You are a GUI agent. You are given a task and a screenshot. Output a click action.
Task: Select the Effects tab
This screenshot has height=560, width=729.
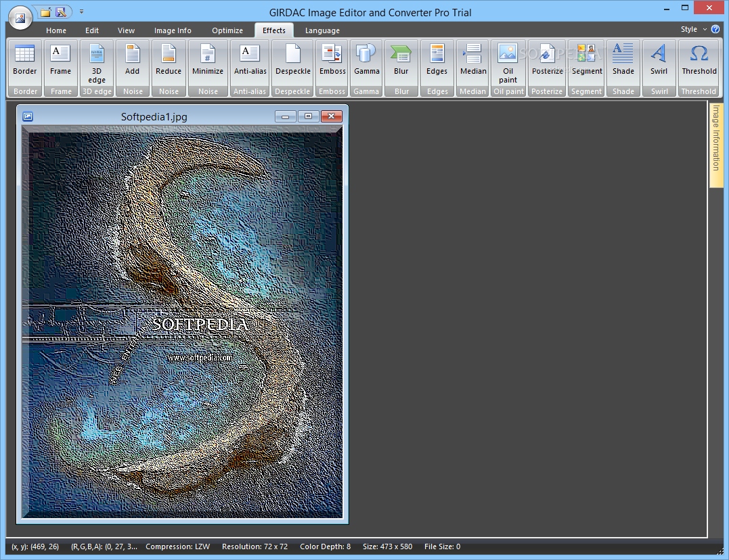click(274, 30)
